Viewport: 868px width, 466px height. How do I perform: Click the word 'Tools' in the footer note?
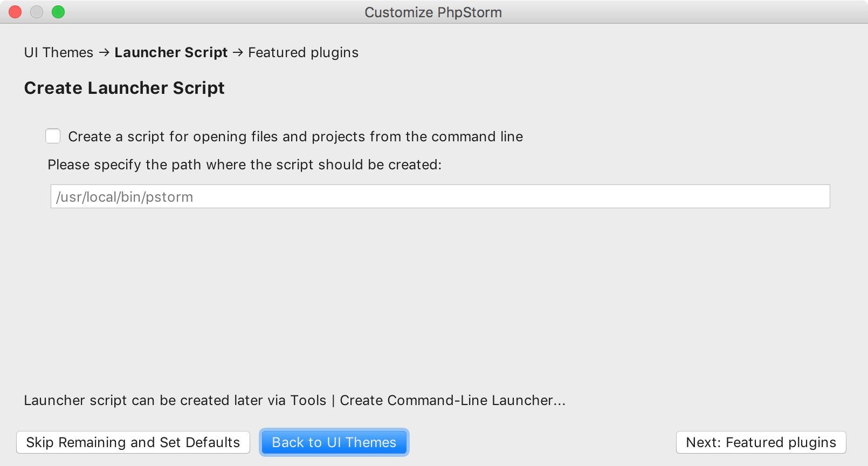pos(308,400)
